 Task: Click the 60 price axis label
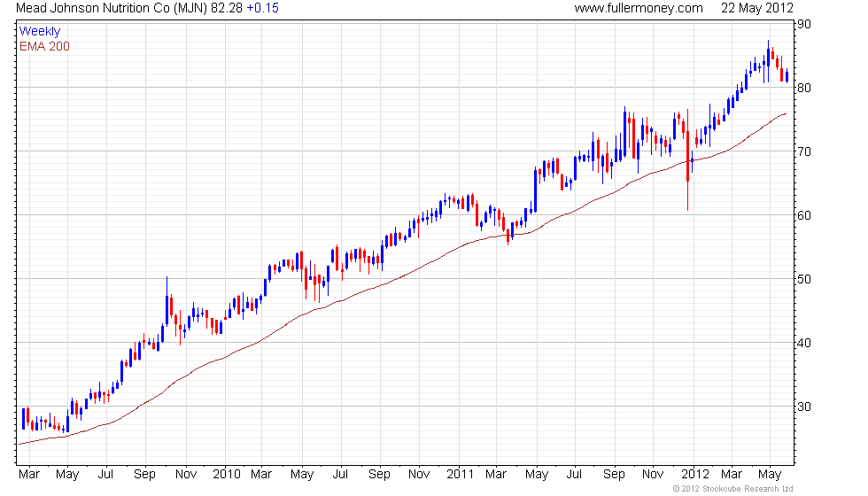804,215
